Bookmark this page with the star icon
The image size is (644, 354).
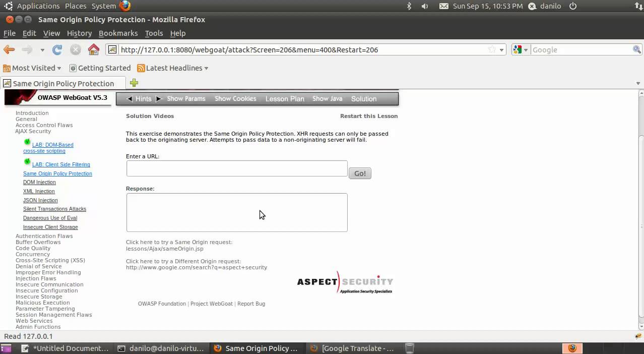[492, 49]
